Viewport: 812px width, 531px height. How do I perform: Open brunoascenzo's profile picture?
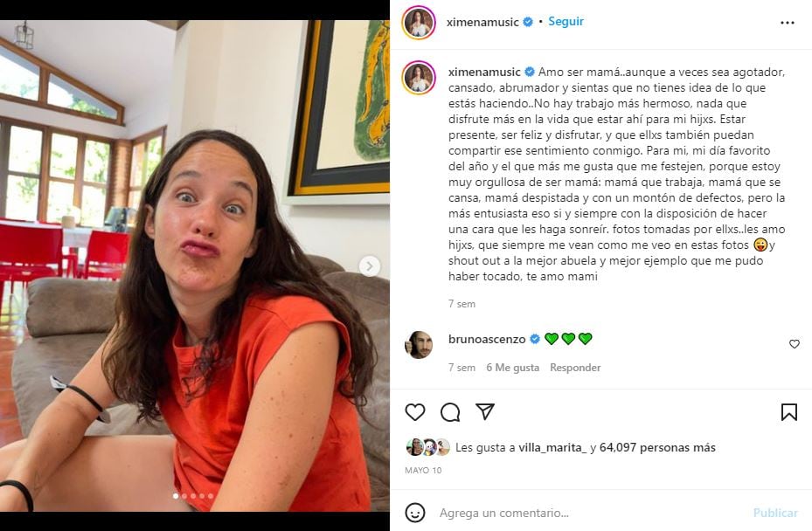point(419,344)
